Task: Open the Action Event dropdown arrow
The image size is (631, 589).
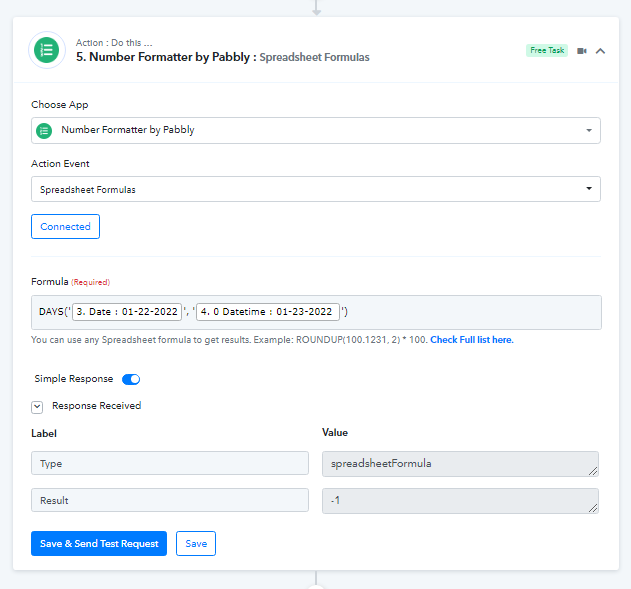Action: pyautogui.click(x=589, y=188)
